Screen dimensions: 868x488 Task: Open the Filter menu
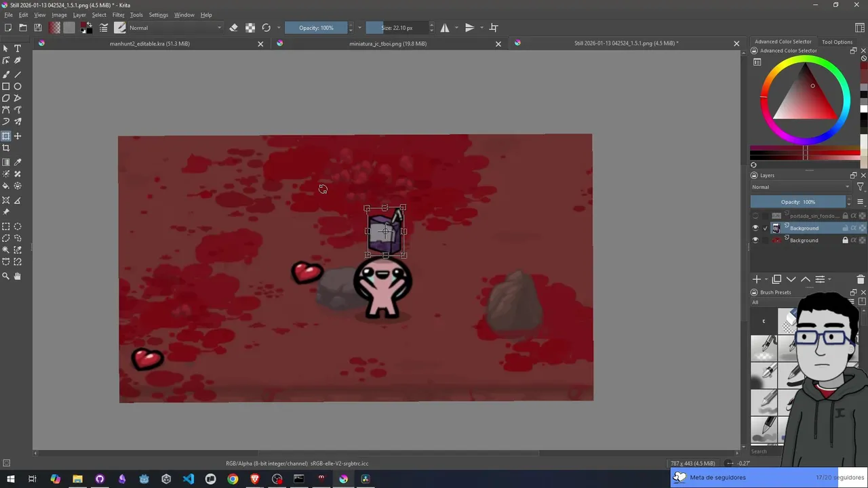[118, 15]
